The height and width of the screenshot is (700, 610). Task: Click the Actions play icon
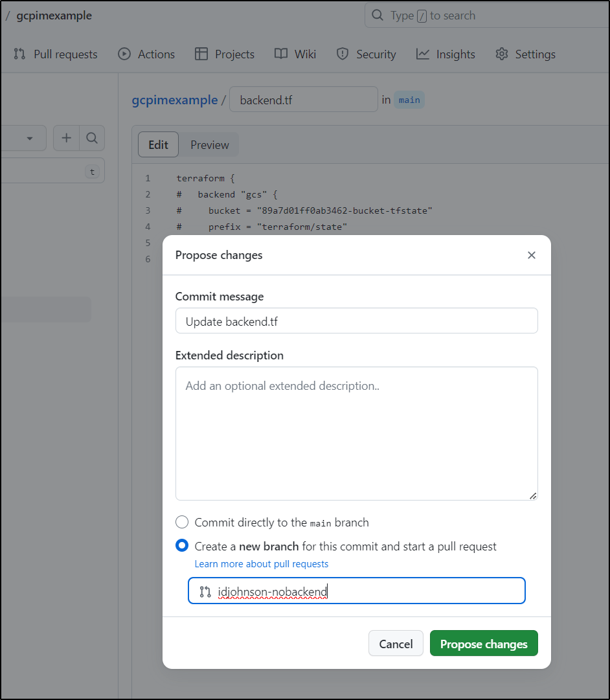point(124,54)
